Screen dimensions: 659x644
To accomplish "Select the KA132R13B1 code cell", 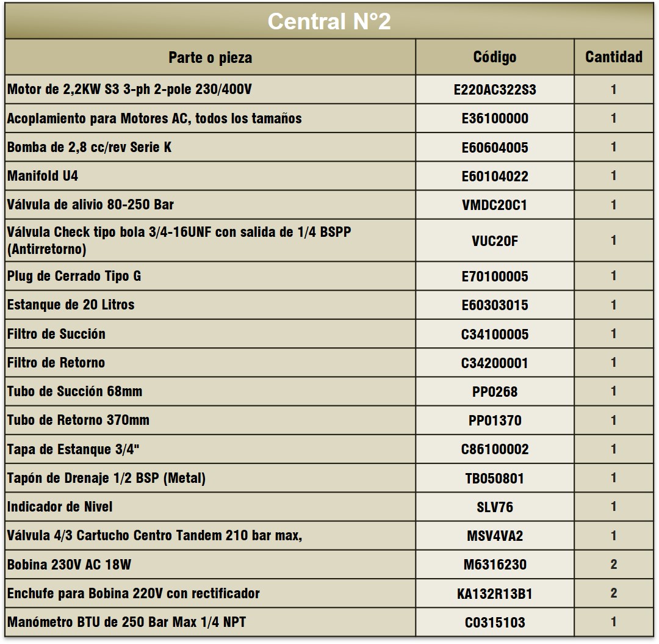I will point(495,593).
